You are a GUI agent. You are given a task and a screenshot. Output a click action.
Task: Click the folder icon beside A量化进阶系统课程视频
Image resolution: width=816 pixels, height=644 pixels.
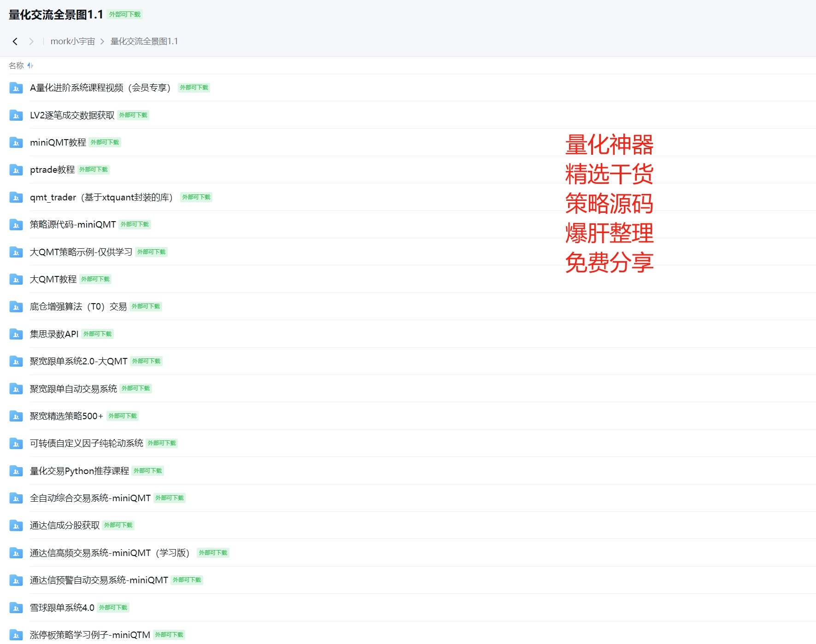click(x=16, y=88)
